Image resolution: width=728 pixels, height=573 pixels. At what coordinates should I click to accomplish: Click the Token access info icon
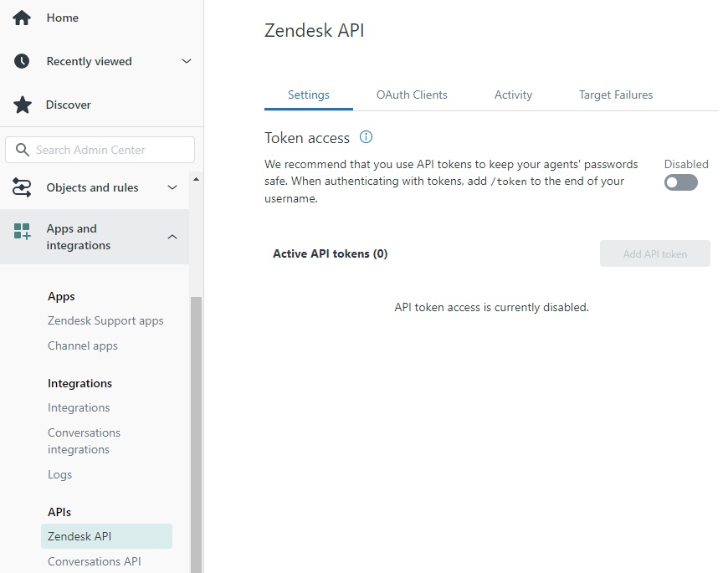(366, 137)
